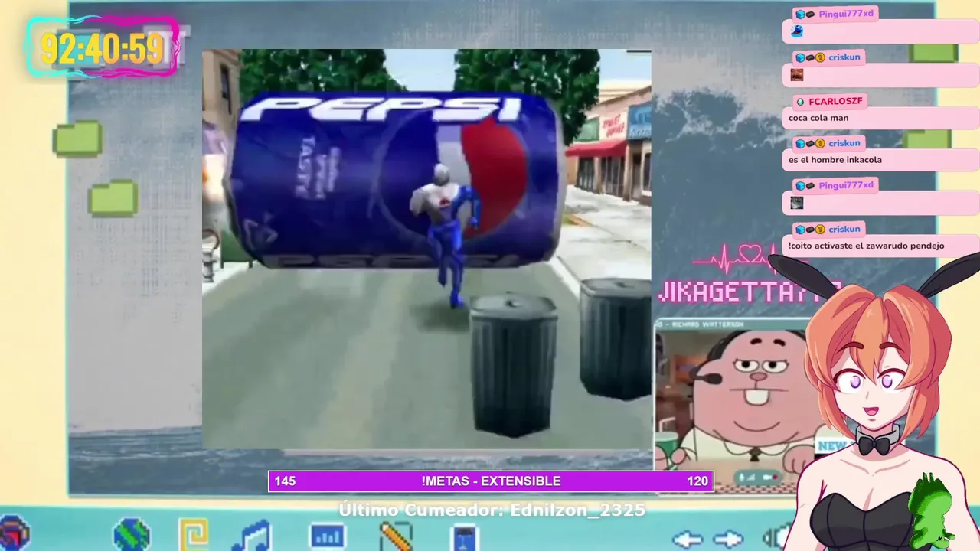Click the green badge beside FCARLOSZF

tap(800, 101)
